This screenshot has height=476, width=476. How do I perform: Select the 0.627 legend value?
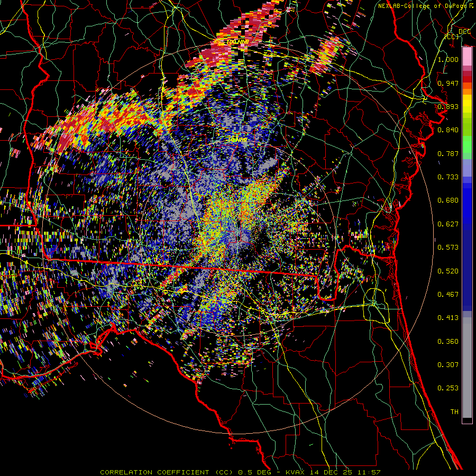click(448, 224)
